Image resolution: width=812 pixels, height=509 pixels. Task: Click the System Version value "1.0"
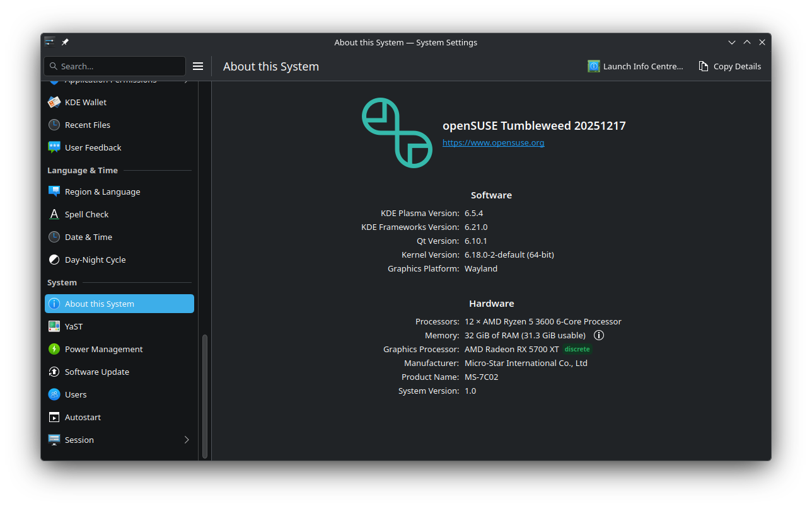(470, 391)
